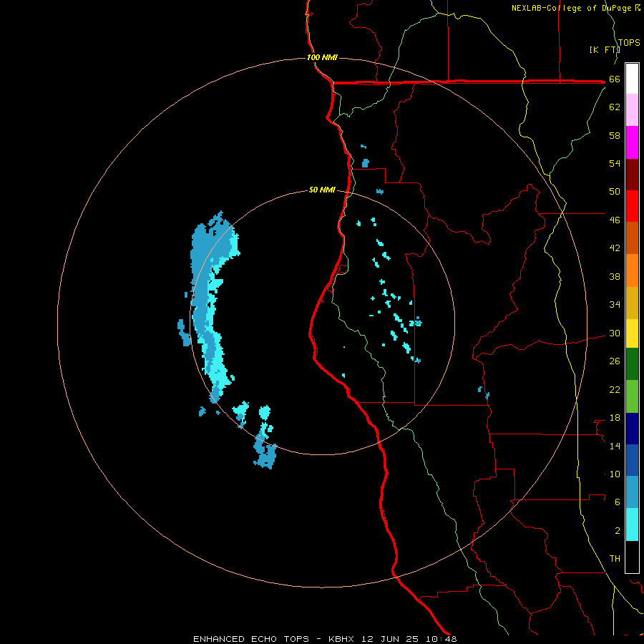Click the 22 value on the legend

[x=615, y=389]
